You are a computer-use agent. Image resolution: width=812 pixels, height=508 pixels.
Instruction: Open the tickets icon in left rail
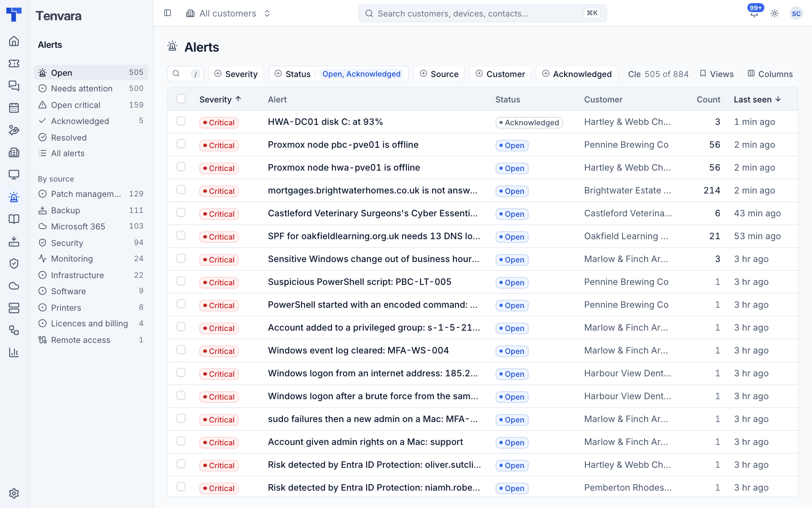(14, 63)
